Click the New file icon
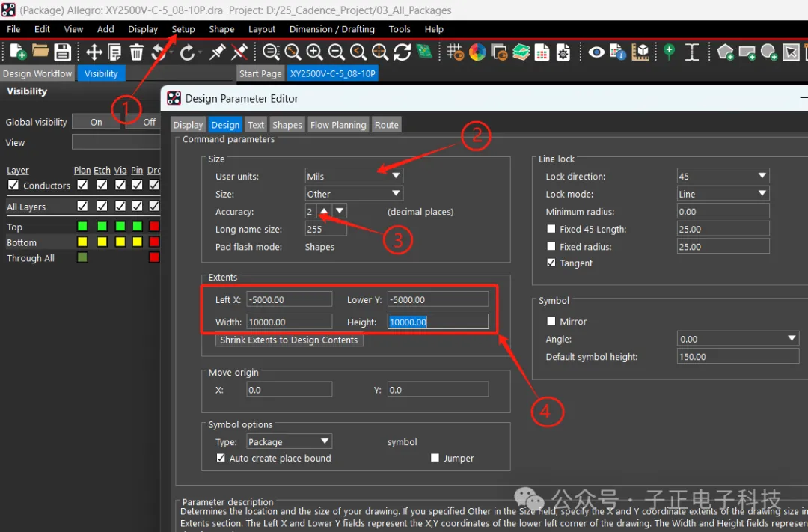This screenshot has height=532, width=808. click(x=17, y=52)
